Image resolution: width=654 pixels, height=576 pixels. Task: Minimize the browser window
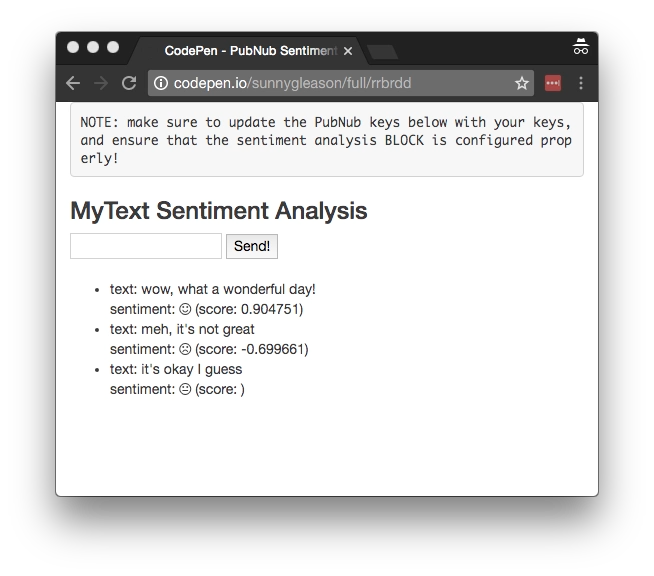[x=93, y=47]
